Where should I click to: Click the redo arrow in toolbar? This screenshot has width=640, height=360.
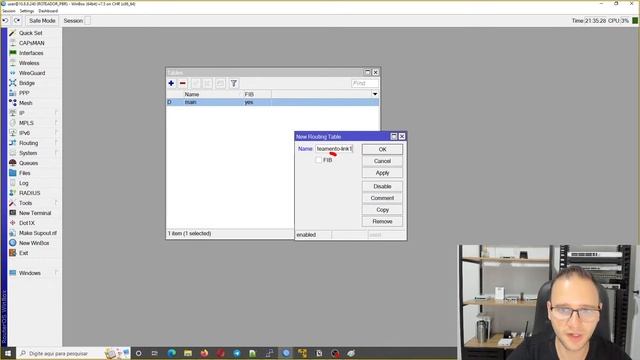(x=17, y=20)
